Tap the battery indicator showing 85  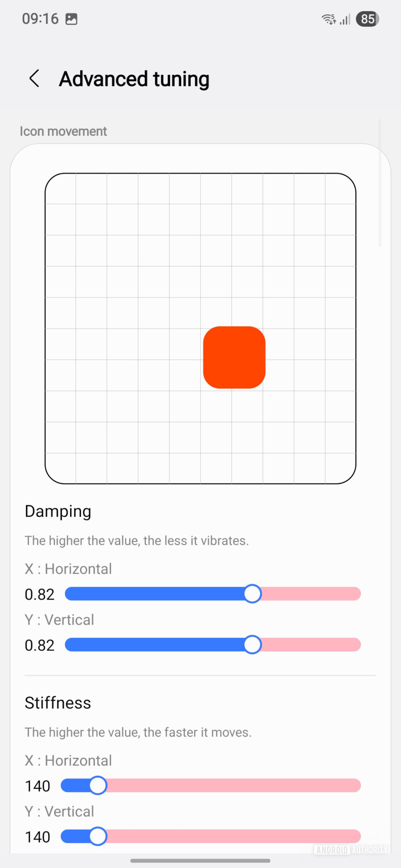368,19
